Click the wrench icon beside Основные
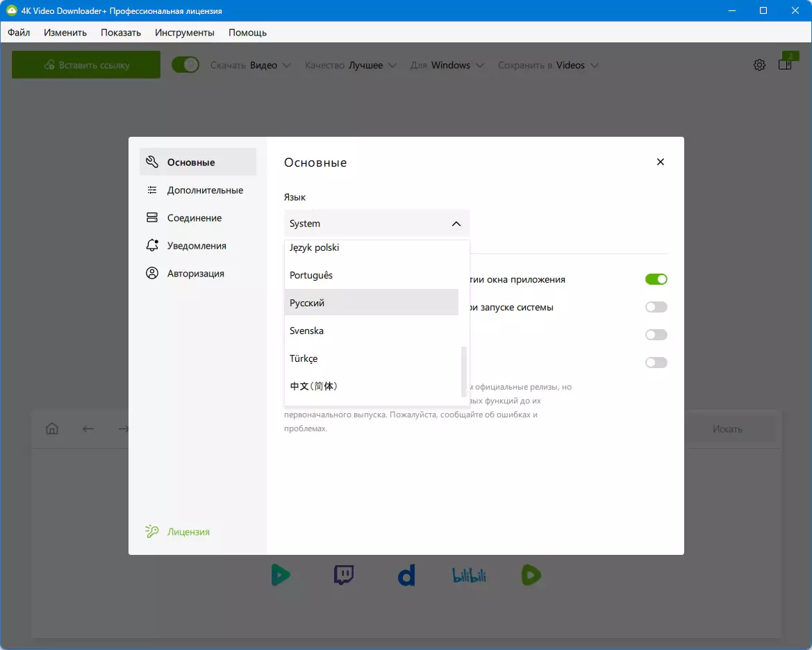 click(x=151, y=162)
